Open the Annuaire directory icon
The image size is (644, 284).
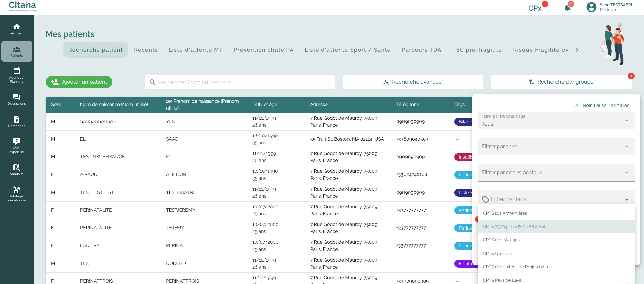pyautogui.click(x=17, y=167)
